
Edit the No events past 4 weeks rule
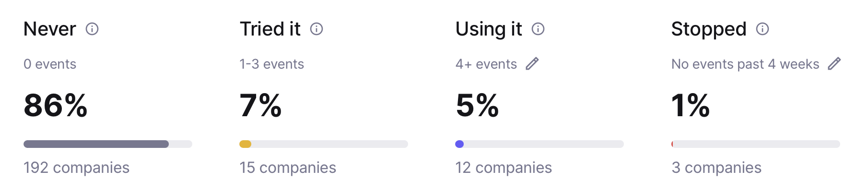(834, 64)
